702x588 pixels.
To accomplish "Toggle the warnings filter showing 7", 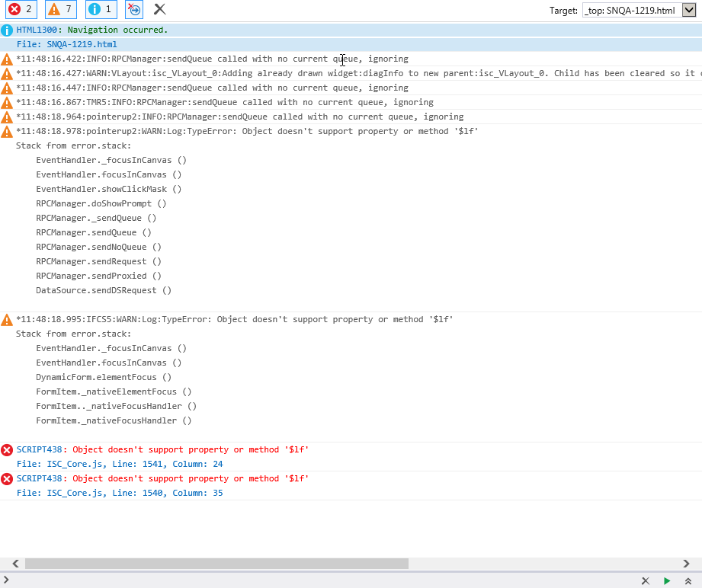I will click(61, 9).
